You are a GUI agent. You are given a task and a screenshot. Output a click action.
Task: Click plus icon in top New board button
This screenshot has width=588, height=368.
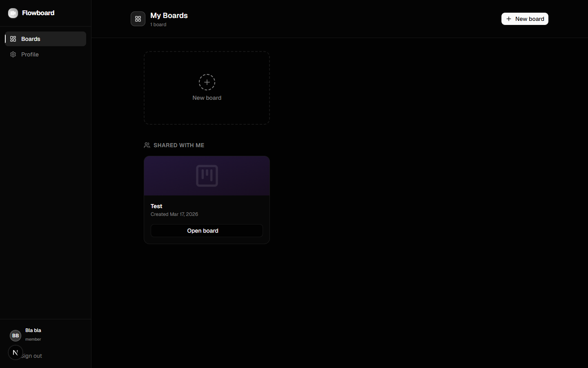click(509, 19)
